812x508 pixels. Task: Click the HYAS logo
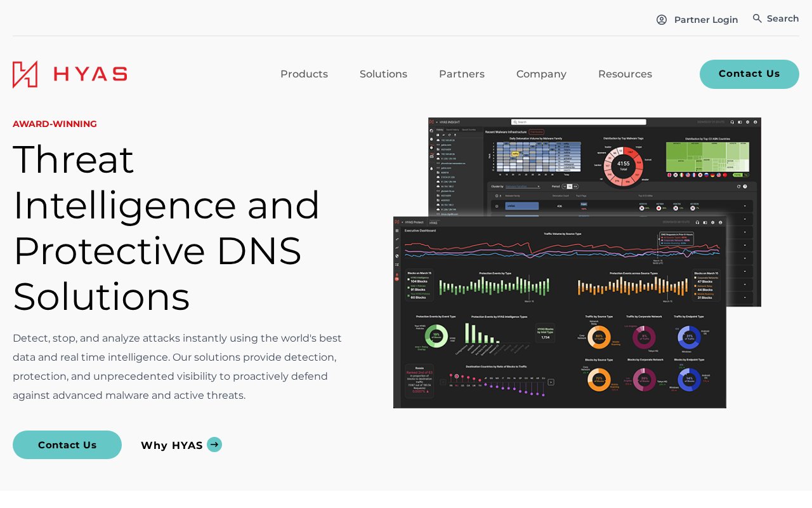click(x=70, y=74)
